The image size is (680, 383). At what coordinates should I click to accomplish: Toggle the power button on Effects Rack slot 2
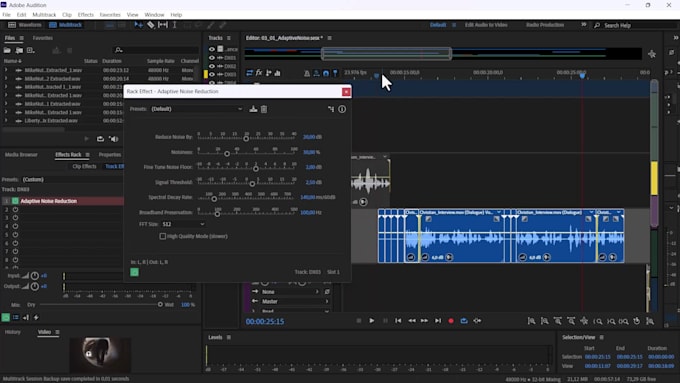point(15,210)
